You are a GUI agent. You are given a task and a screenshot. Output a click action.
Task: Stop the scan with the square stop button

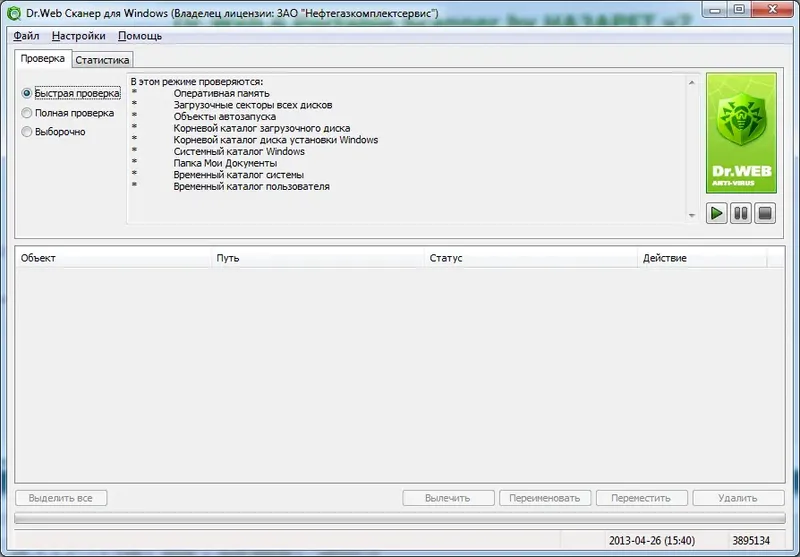765,213
